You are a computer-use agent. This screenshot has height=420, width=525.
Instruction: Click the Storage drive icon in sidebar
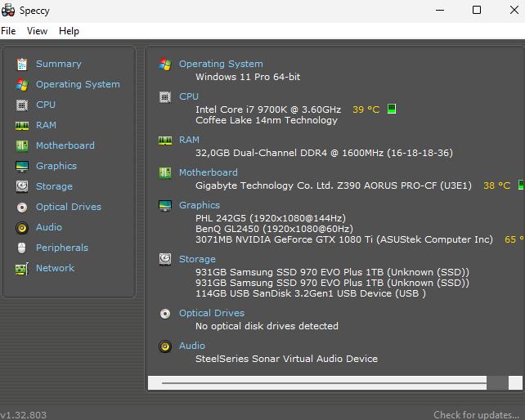pos(21,186)
